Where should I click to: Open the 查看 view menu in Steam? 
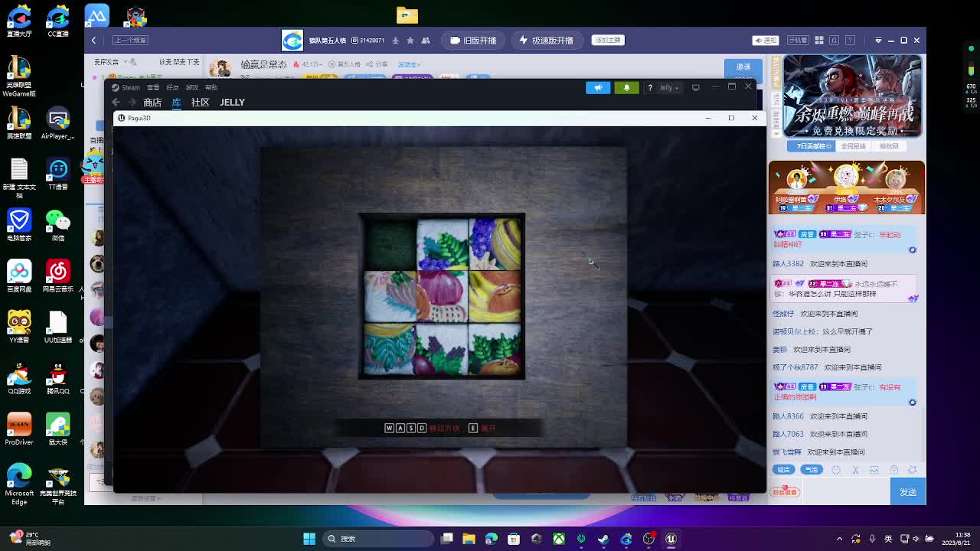[153, 87]
